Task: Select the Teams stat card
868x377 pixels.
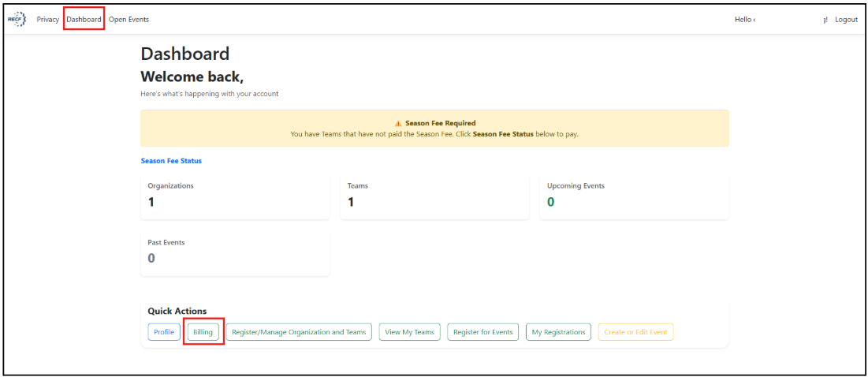Action: pyautogui.click(x=434, y=197)
